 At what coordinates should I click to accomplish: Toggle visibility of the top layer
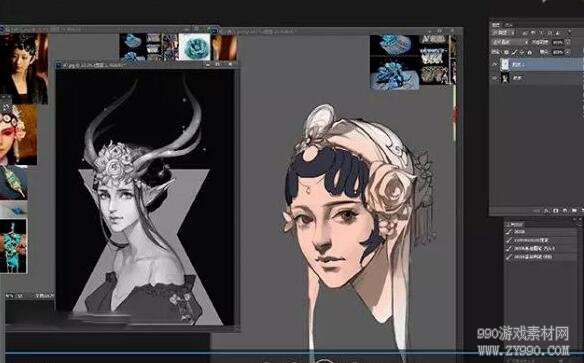pos(494,64)
